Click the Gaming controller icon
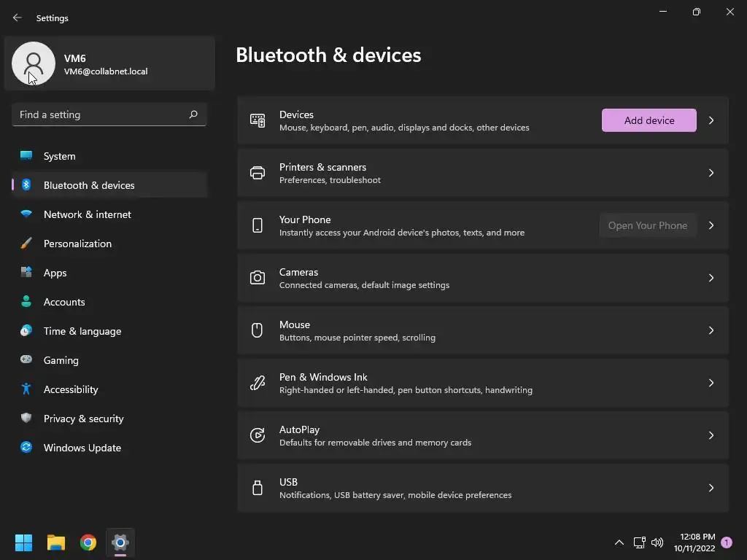The width and height of the screenshot is (747, 560). point(26,360)
